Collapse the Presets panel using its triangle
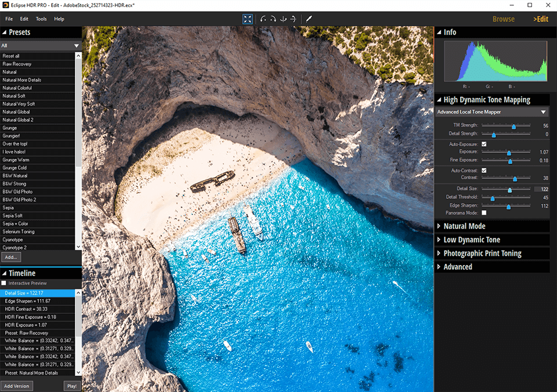The height and width of the screenshot is (392, 557). [4, 32]
